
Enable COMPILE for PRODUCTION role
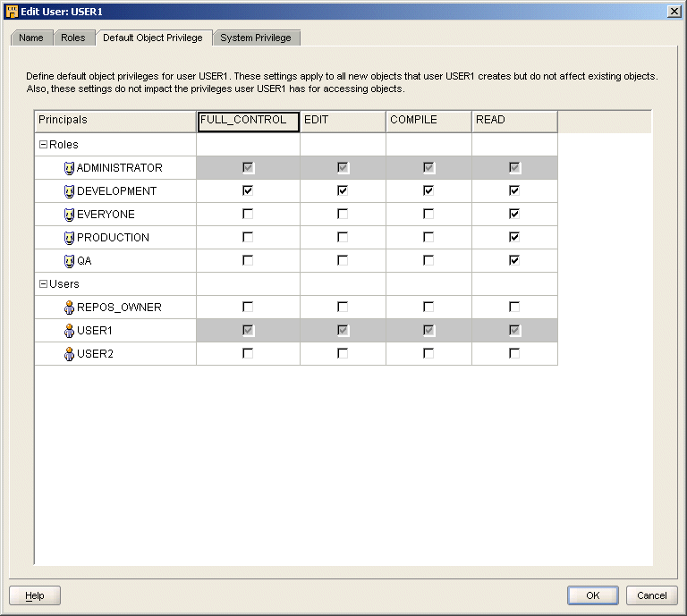(x=428, y=237)
